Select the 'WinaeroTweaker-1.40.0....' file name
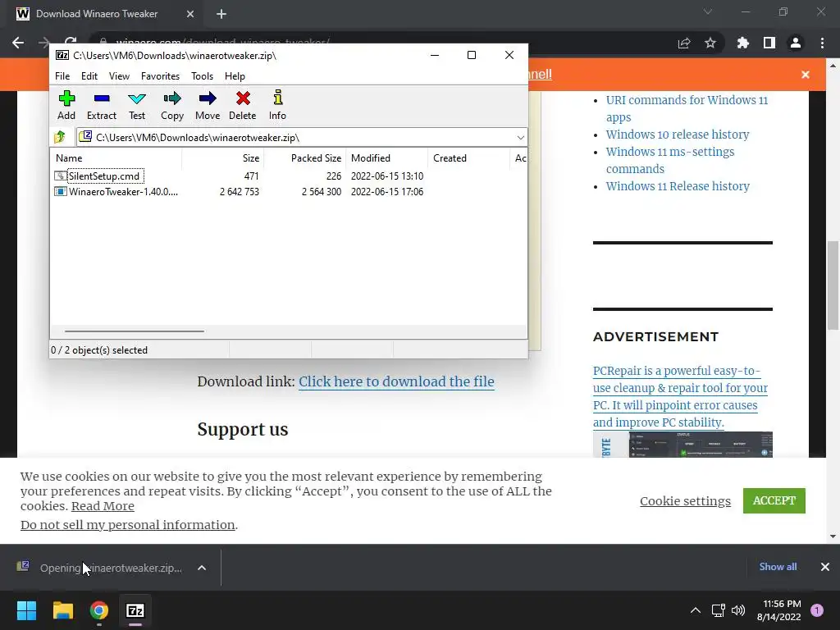The image size is (840, 630). (123, 191)
